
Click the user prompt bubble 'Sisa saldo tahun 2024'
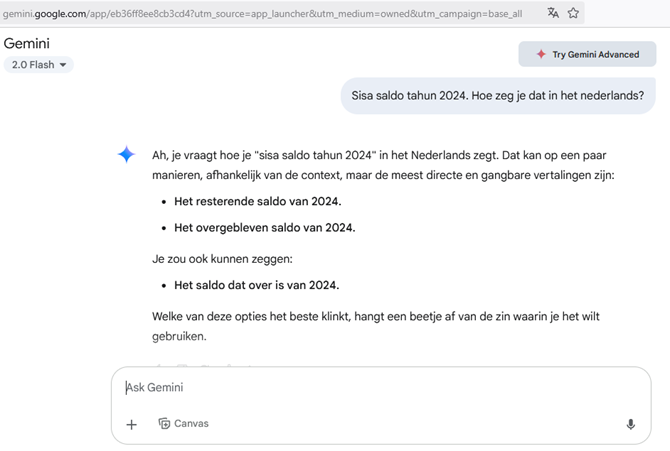tap(497, 97)
